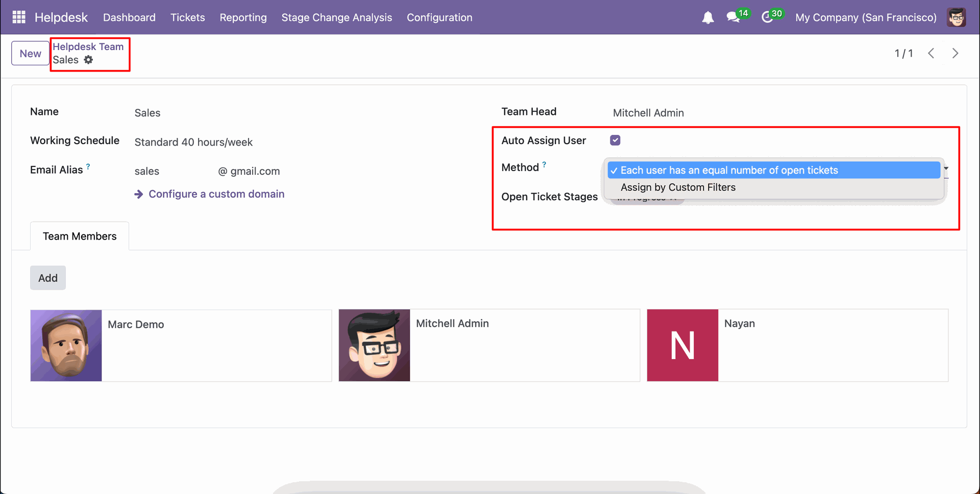Open the activities clock icon
Viewport: 980px width, 494px height.
(767, 17)
